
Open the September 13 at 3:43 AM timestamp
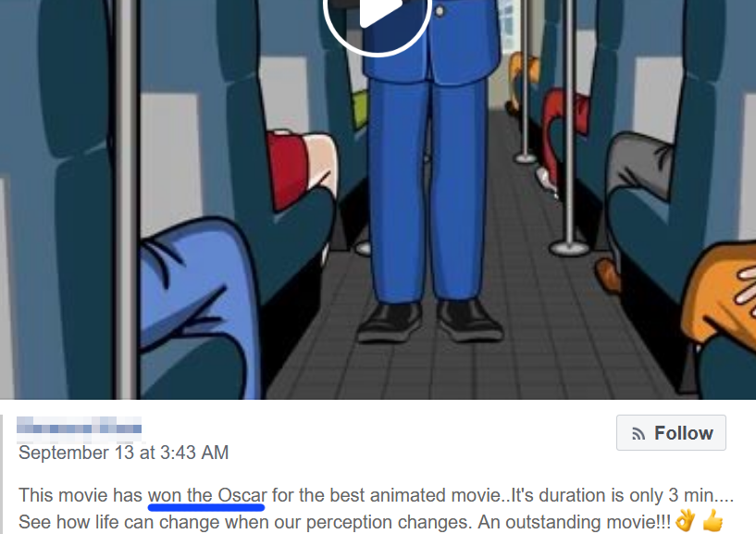point(123,453)
